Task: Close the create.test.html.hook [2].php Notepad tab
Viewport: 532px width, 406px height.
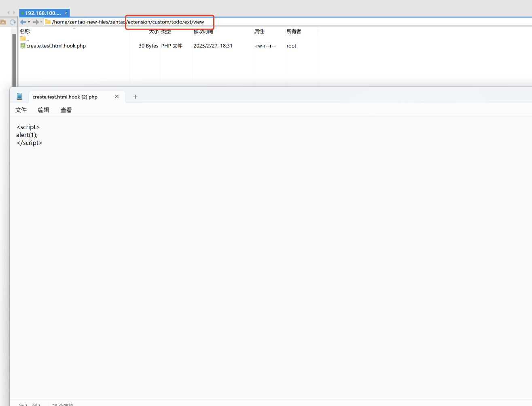Action: pyautogui.click(x=117, y=96)
